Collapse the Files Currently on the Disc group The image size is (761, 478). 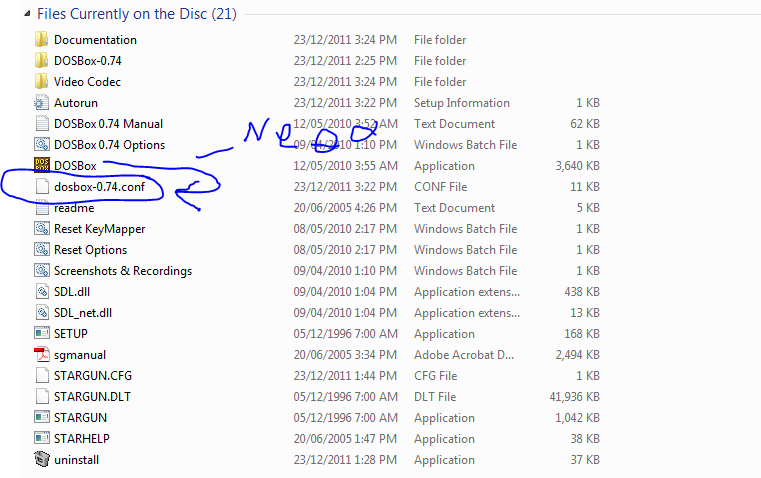click(24, 15)
